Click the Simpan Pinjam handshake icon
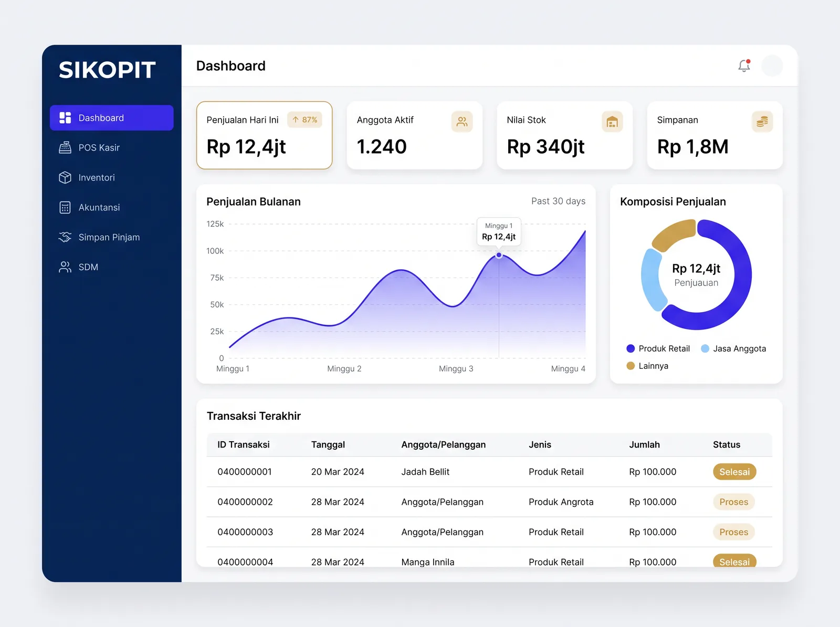The height and width of the screenshot is (627, 840). 65,237
